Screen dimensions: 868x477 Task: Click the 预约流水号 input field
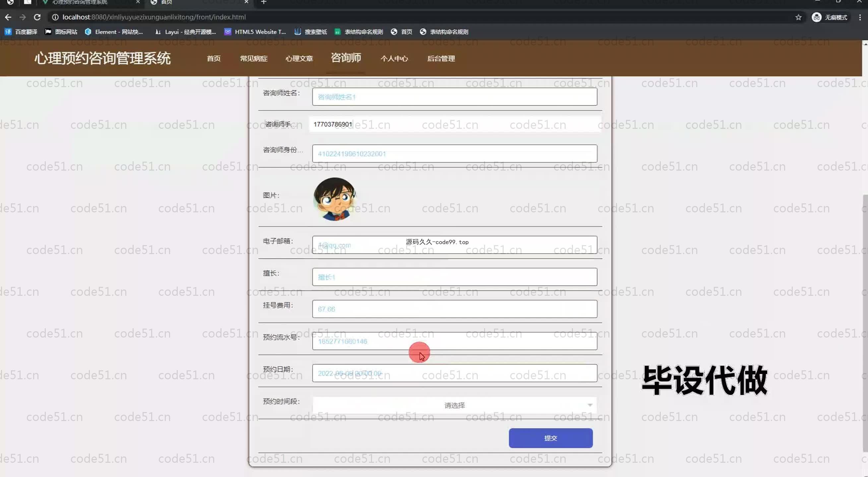point(455,341)
